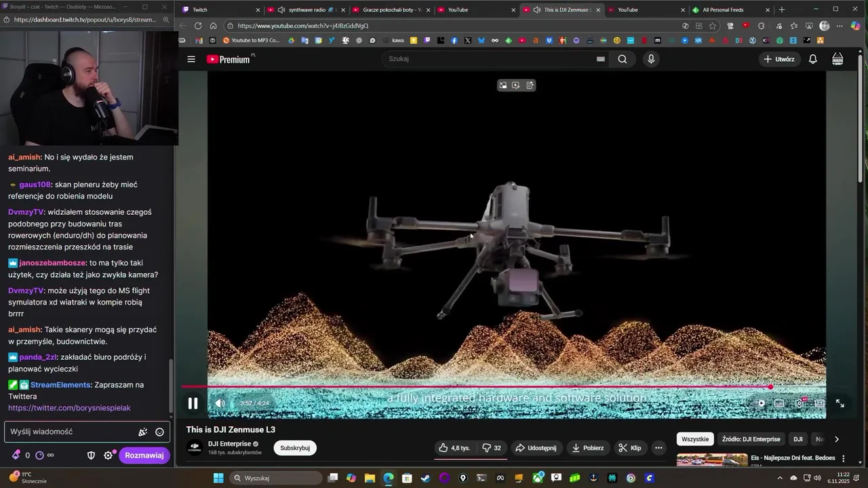868x488 pixels.
Task: Go to YouTube Premium home logo
Action: tap(228, 59)
